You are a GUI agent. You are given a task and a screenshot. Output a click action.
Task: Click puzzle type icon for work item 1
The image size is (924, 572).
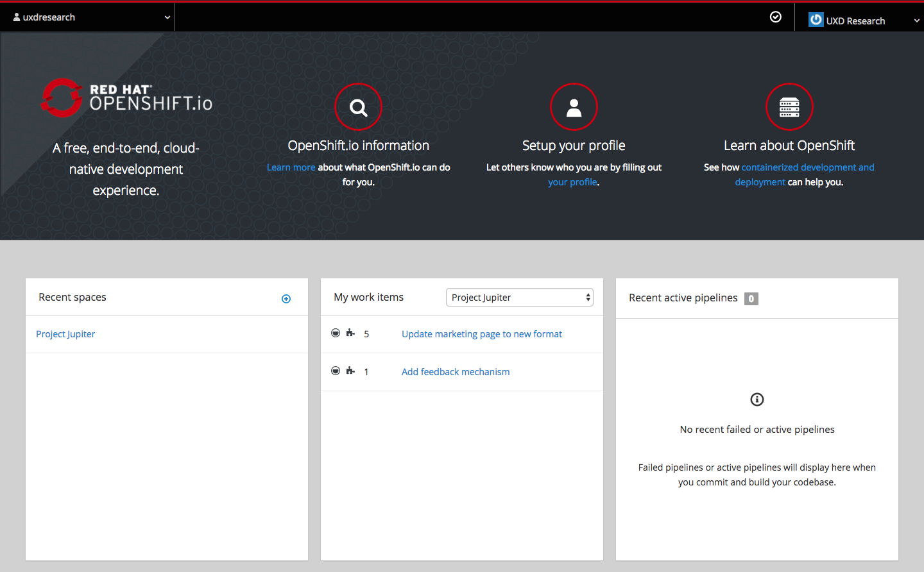(x=350, y=371)
